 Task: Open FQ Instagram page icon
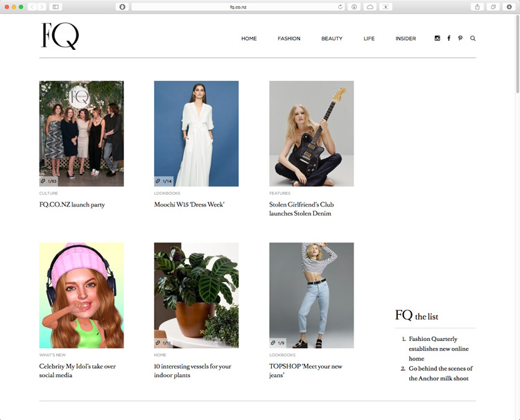click(437, 38)
